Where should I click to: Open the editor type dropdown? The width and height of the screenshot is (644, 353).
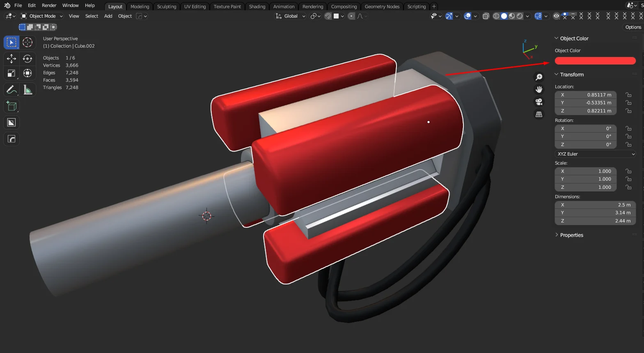(10, 16)
